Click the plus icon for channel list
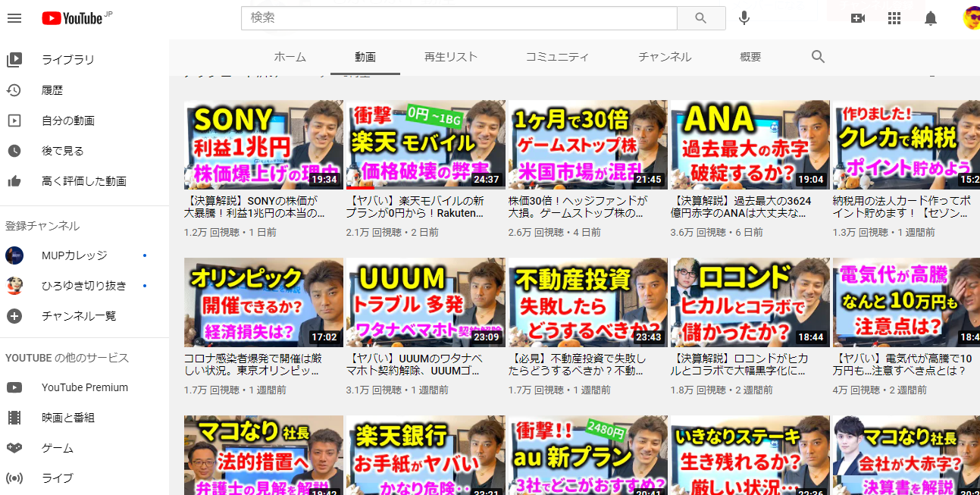The image size is (980, 495). pyautogui.click(x=14, y=316)
